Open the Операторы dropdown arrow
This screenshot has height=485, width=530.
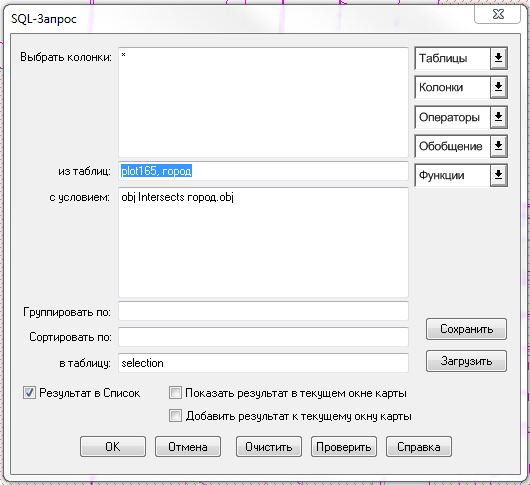[x=498, y=117]
